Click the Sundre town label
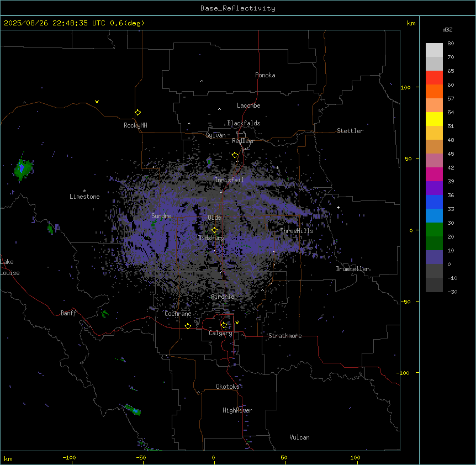 161,216
